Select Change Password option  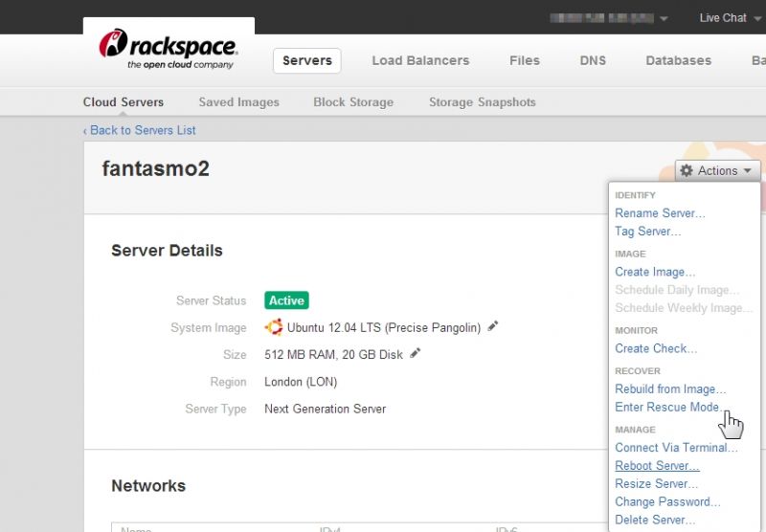pos(667,501)
